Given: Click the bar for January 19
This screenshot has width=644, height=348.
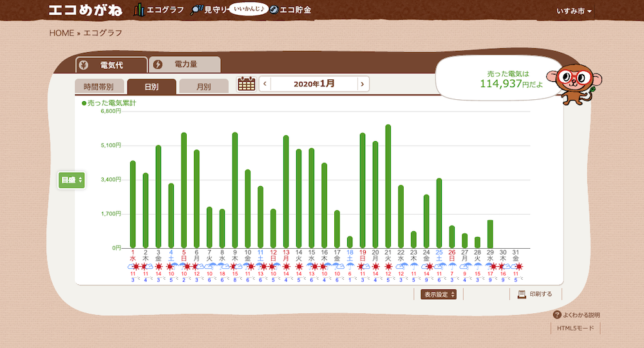Looking at the screenshot, I should click(363, 191).
